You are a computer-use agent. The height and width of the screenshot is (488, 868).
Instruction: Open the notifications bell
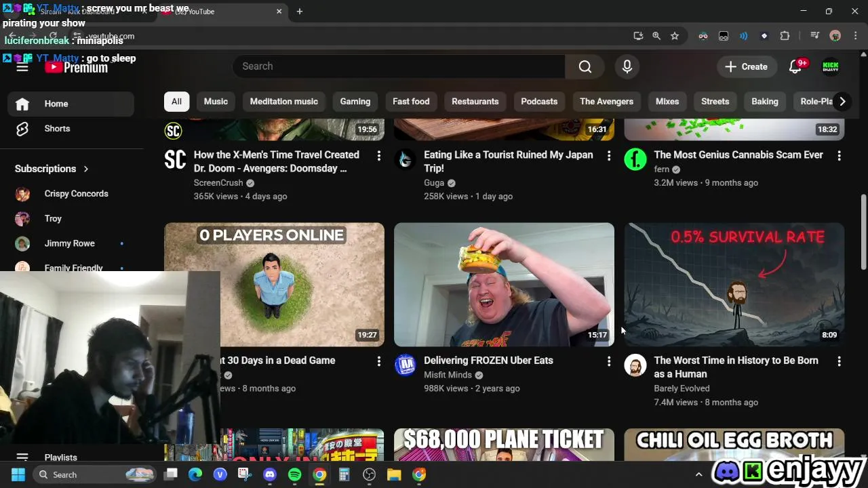tap(796, 66)
